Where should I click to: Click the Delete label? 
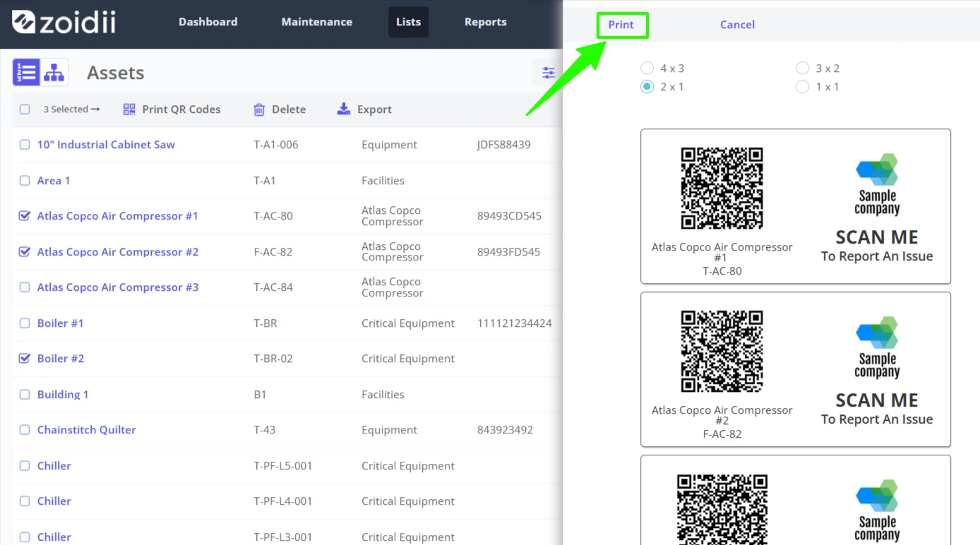click(289, 109)
